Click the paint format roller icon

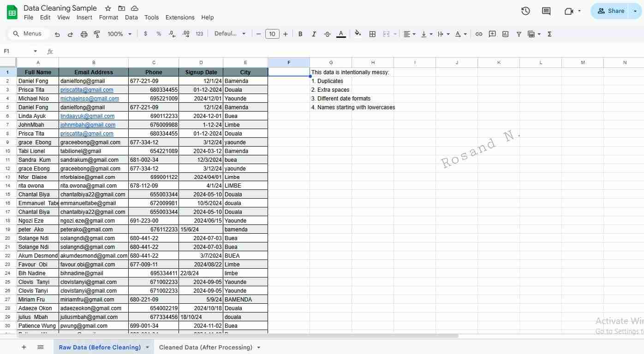97,34
